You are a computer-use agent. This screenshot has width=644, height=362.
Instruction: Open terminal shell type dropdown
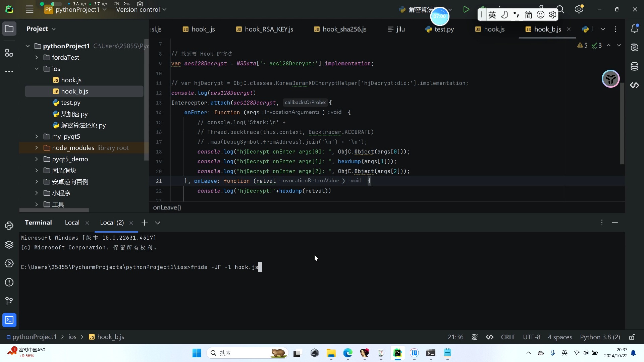(158, 223)
